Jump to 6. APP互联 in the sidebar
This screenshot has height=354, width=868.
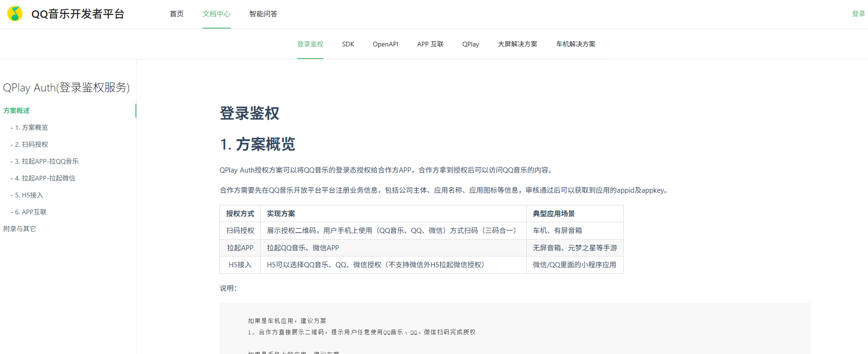pyautogui.click(x=29, y=212)
